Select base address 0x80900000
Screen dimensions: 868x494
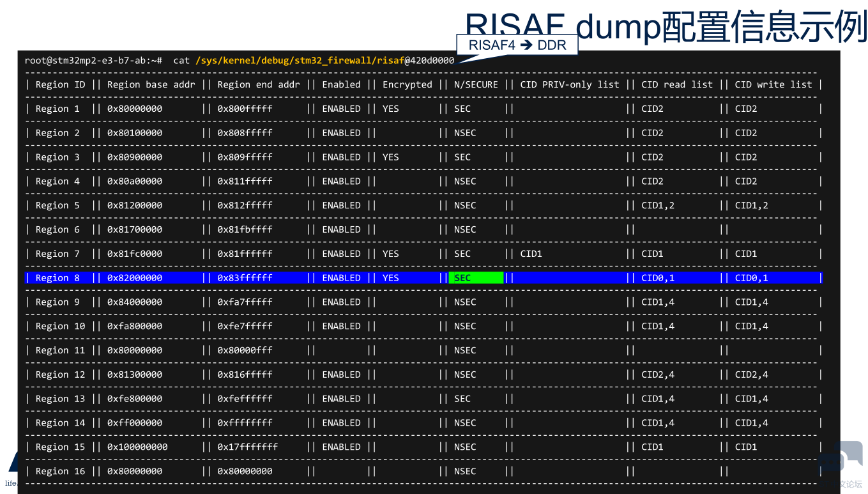tap(135, 157)
